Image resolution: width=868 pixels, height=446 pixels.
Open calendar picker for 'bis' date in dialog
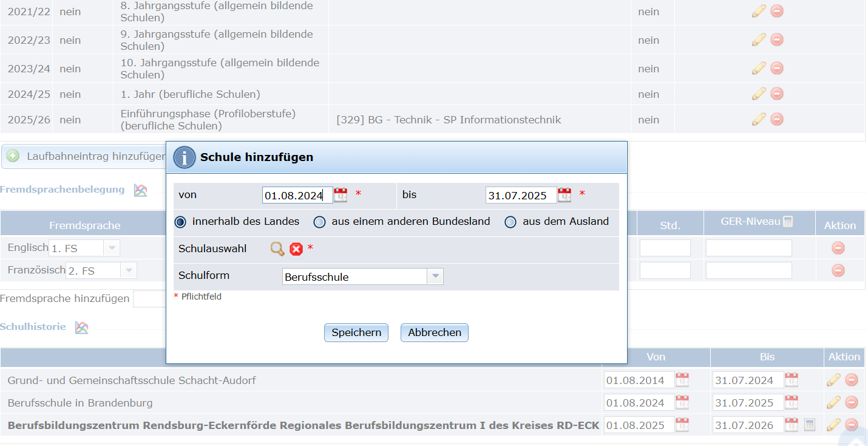point(565,195)
